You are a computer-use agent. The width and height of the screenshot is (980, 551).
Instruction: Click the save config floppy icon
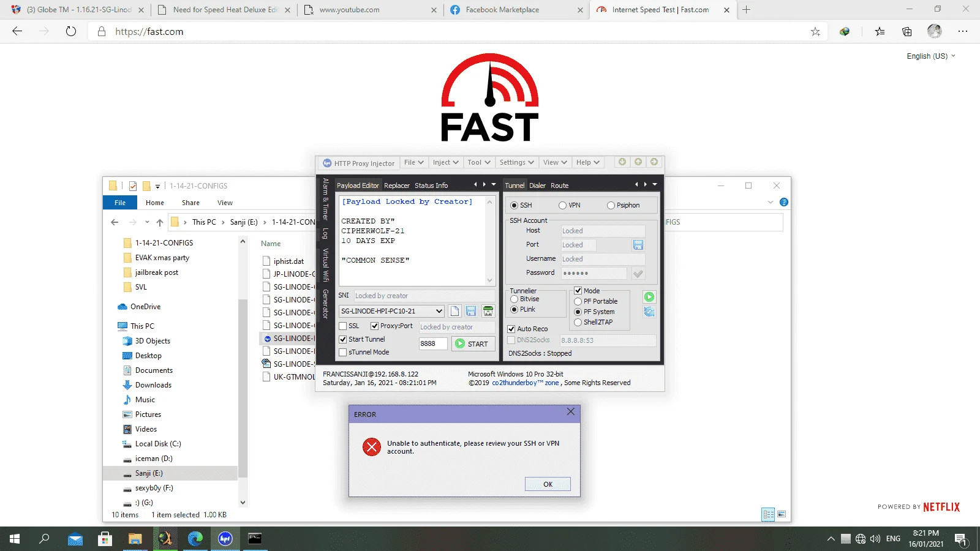(471, 311)
